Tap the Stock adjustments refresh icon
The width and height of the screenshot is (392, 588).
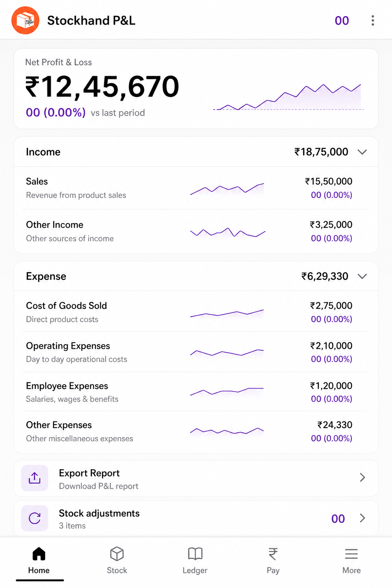(34, 518)
